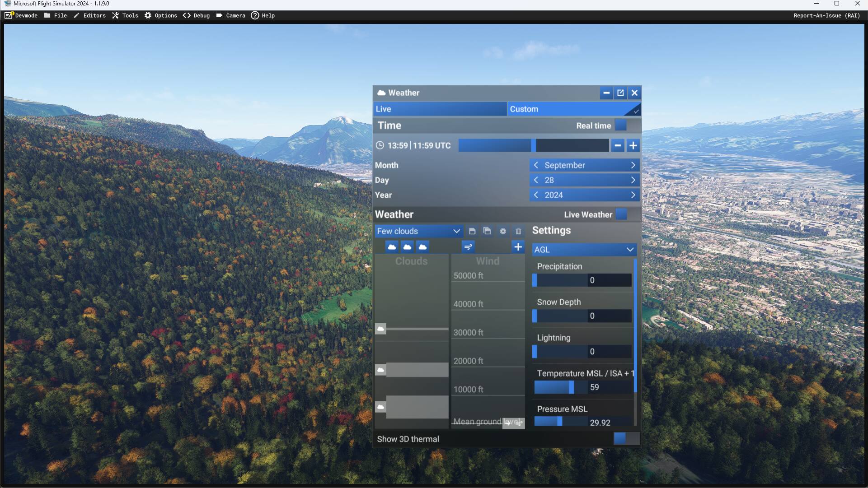Open preset settings gear icon
Screen dimensions: 868x488
[x=503, y=231]
